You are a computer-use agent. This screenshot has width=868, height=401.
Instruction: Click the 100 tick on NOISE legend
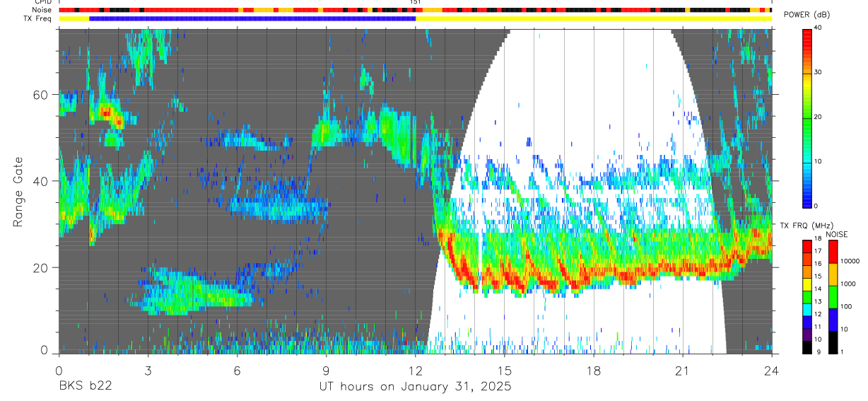(847, 306)
